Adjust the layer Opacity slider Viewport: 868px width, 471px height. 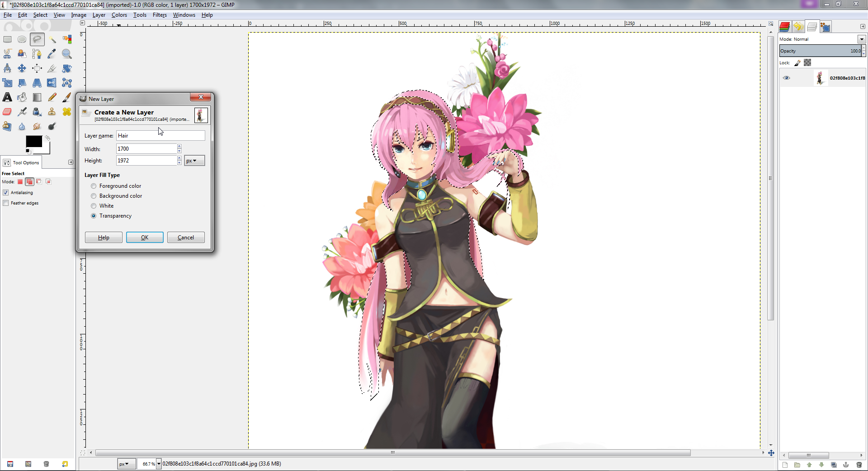point(820,51)
